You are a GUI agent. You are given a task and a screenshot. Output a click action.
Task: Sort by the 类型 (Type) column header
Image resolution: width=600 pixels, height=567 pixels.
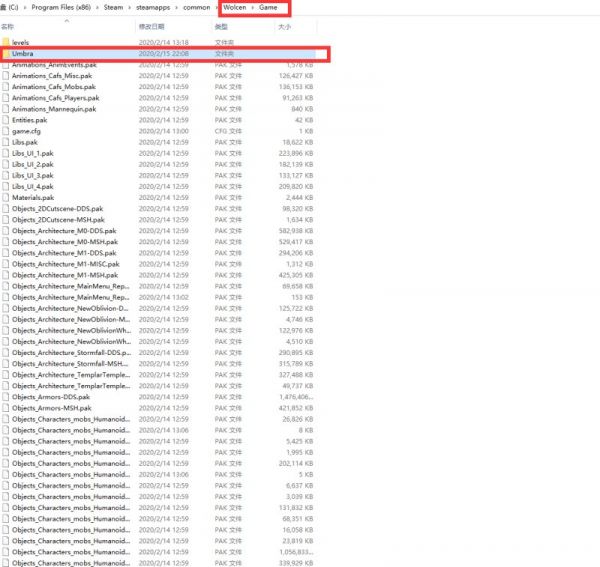click(x=221, y=27)
